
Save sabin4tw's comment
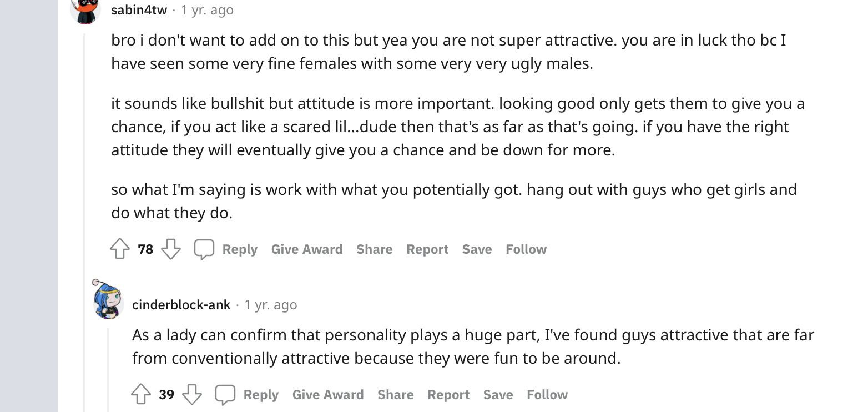click(x=477, y=249)
